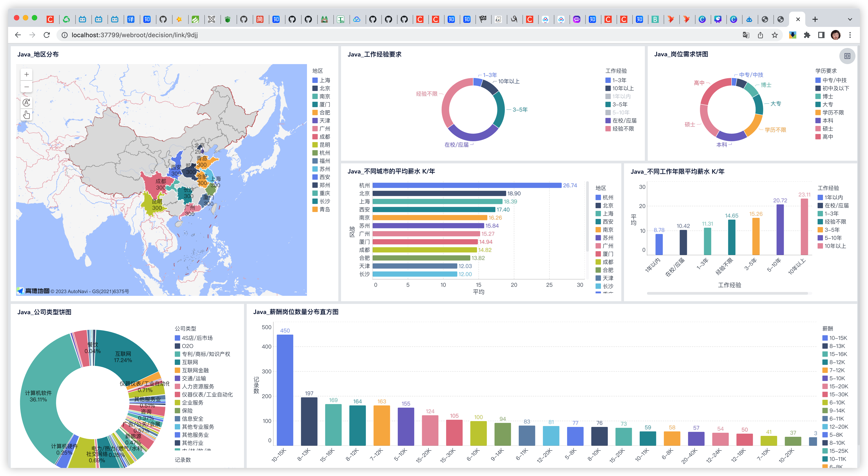
Task: Click the browser share icon
Action: click(x=760, y=35)
